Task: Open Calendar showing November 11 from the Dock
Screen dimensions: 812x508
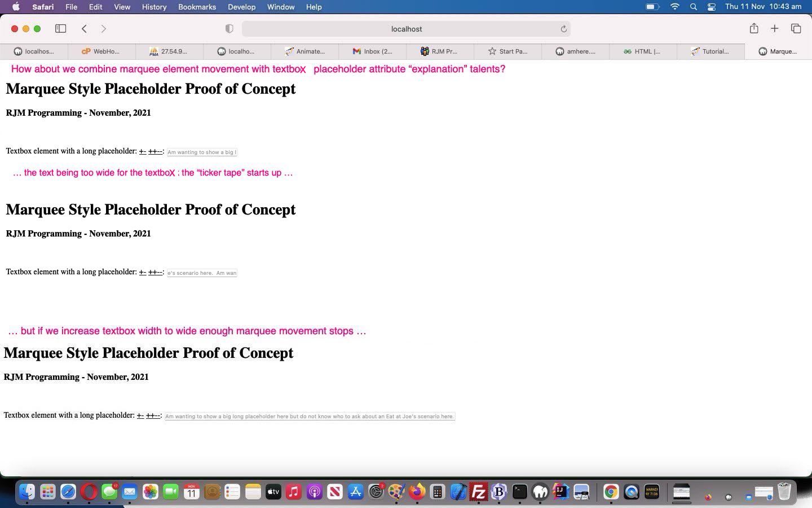Action: 191,492
